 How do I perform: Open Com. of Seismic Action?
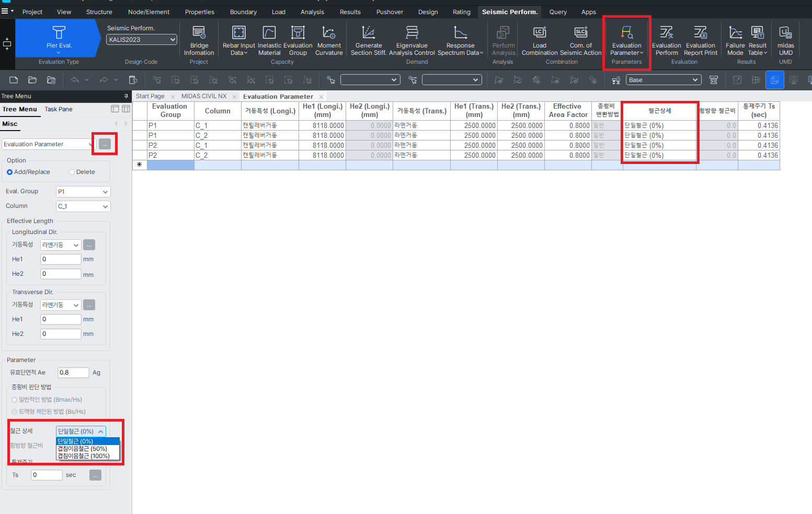click(581, 41)
